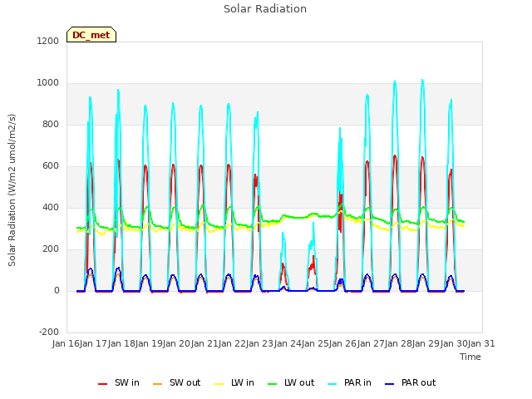
Task: Click the 800 y-axis tick label
Action: point(51,125)
